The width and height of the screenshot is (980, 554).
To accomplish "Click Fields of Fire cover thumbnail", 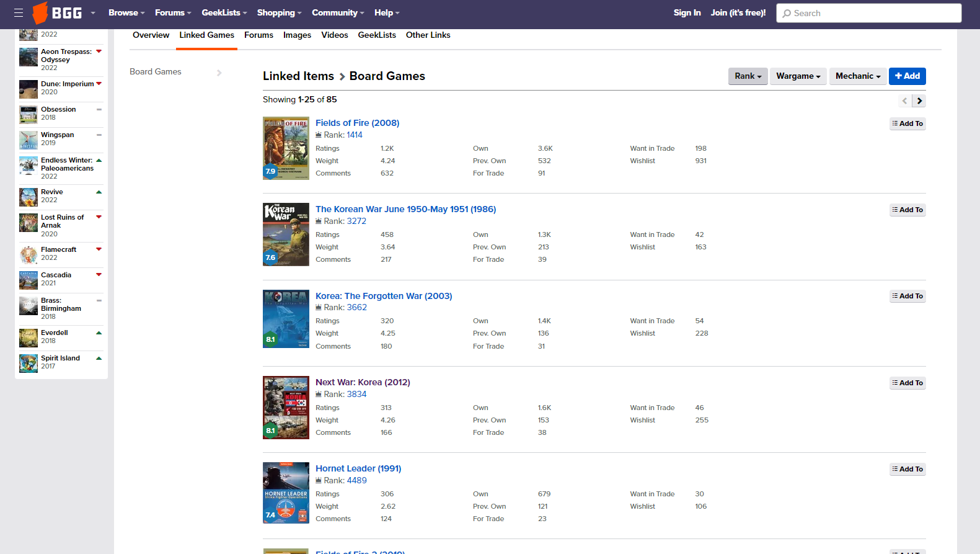I will 286,148.
